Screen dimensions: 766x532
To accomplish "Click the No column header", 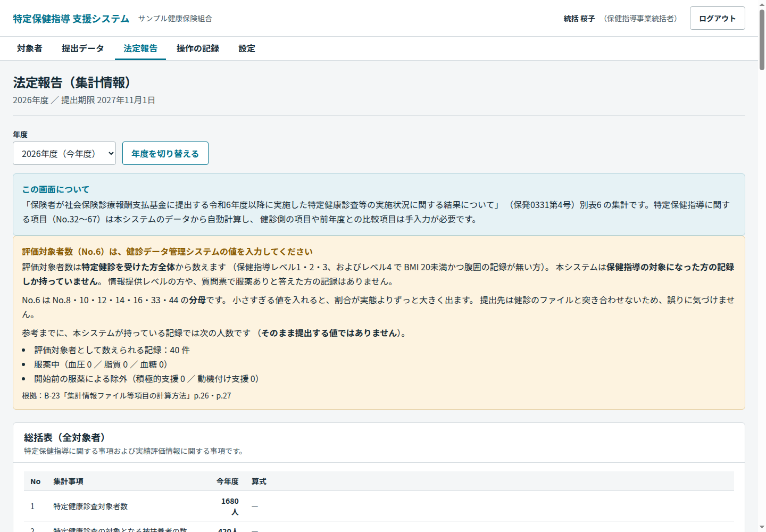I will coord(36,481).
